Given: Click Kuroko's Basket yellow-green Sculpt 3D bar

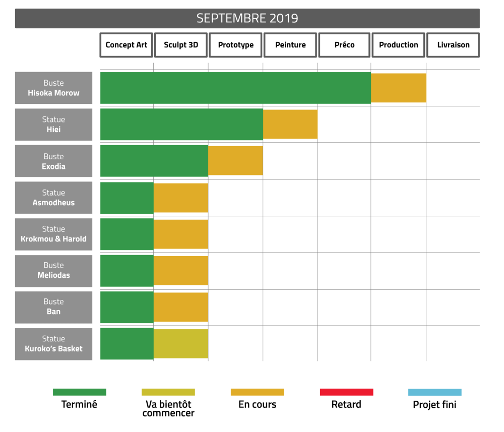Looking at the screenshot, I should point(180,343).
